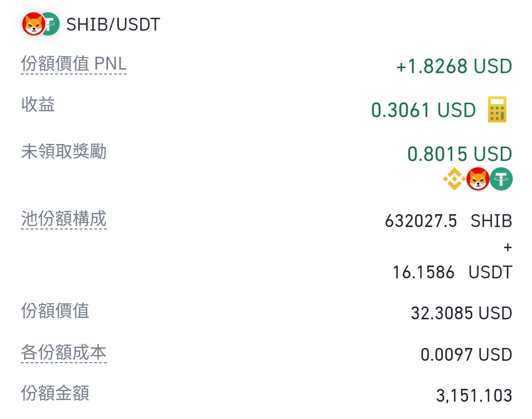Click the SHIB reward icon under 0.8015 USD
Image resolution: width=532 pixels, height=419 pixels.
478,179
